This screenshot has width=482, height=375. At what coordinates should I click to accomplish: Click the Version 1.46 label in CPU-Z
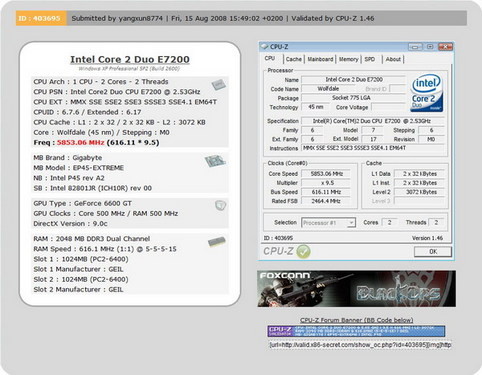pyautogui.click(x=427, y=238)
